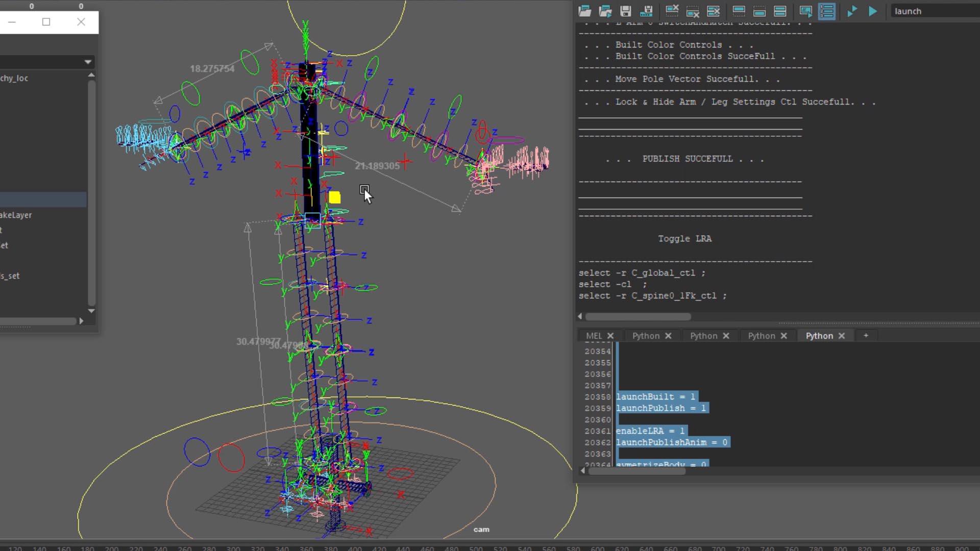Click the Load Script icon
This screenshot has width=980, height=551.
584,11
